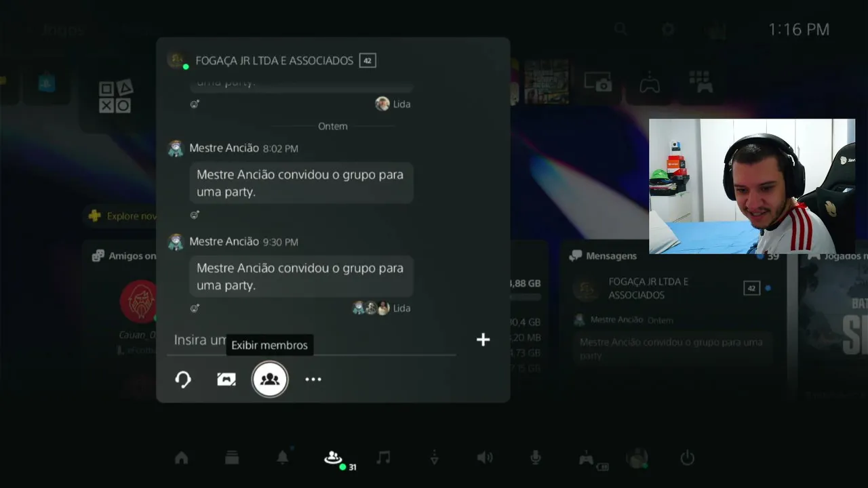Open profile avatar in control center

point(637,458)
